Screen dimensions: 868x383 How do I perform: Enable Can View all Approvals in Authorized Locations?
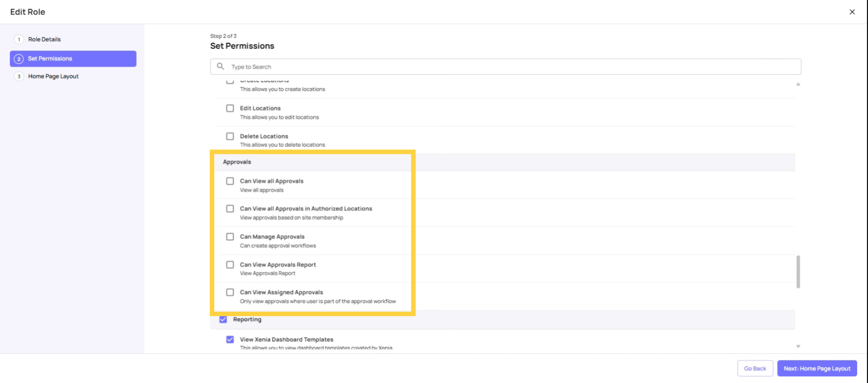[230, 209]
